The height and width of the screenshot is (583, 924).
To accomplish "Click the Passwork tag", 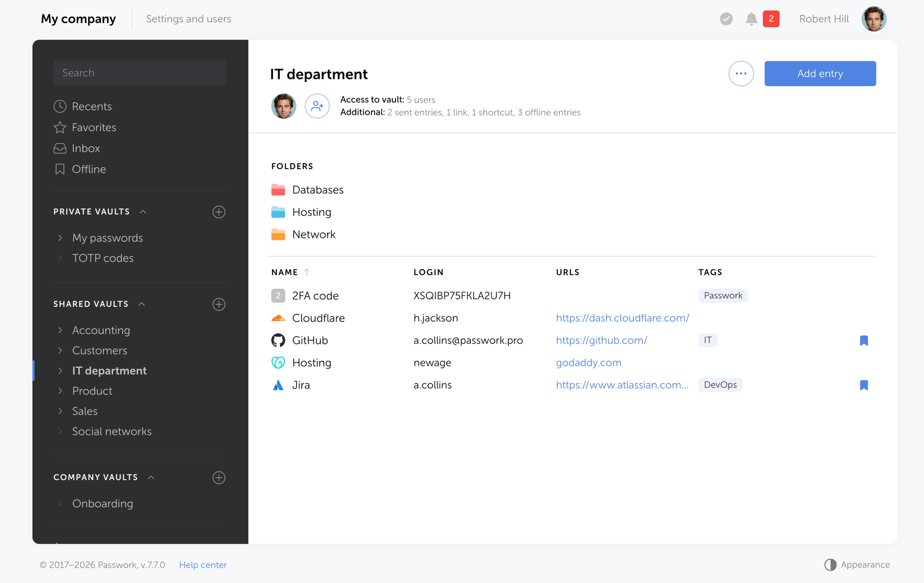I will (x=723, y=296).
